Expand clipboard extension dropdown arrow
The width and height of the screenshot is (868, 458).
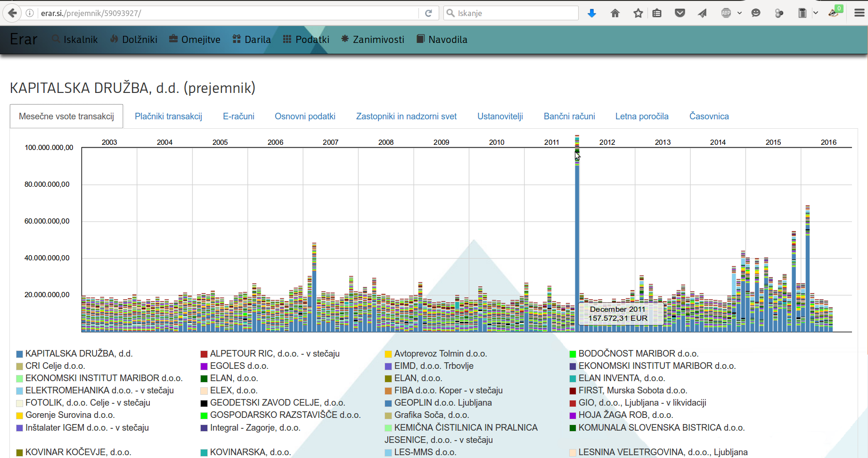point(816,13)
